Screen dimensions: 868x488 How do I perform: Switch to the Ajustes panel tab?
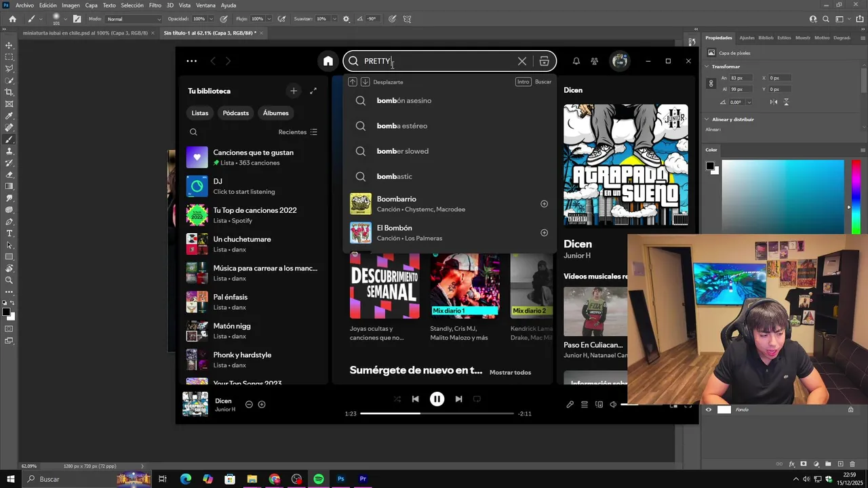coord(747,38)
